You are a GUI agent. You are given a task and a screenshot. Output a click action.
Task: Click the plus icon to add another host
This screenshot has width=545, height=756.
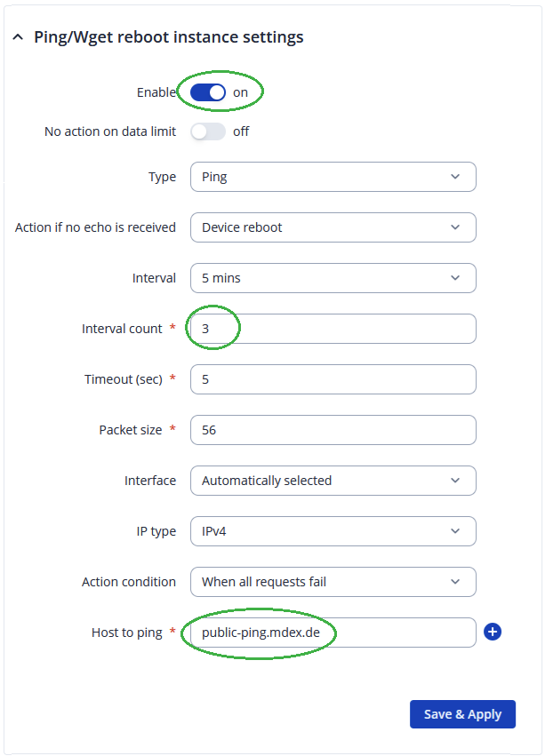493,632
